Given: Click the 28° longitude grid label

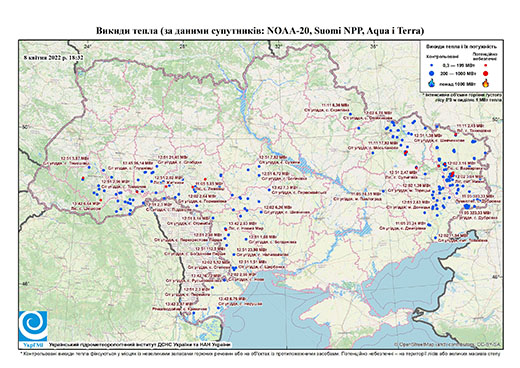Looking at the screenshot, I should pos(183,46).
